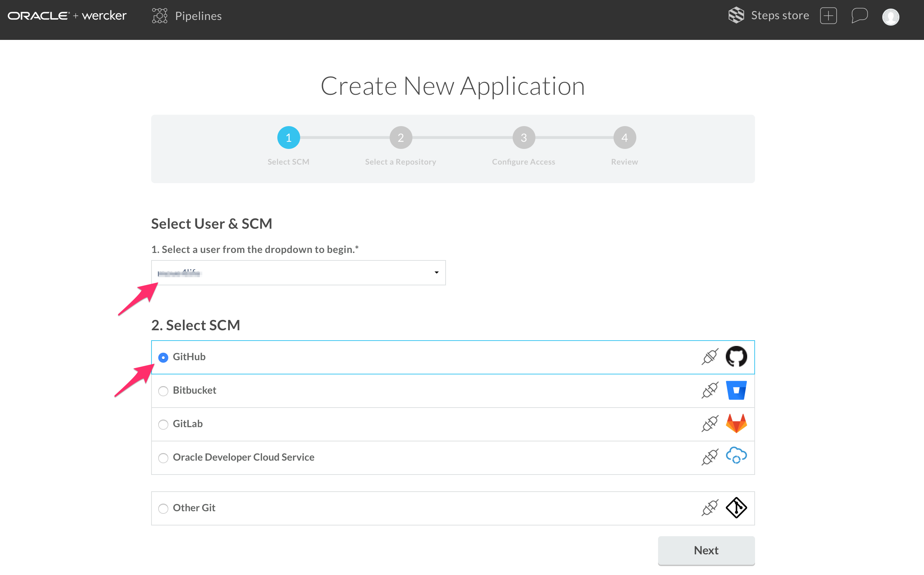924x575 pixels.
Task: Open the Pipelines icon in header
Action: pyautogui.click(x=159, y=16)
